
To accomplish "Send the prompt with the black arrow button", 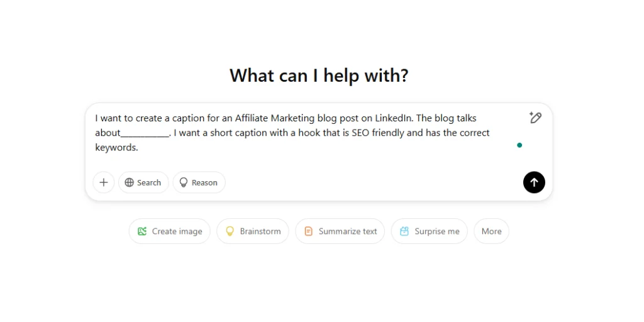I will click(534, 182).
